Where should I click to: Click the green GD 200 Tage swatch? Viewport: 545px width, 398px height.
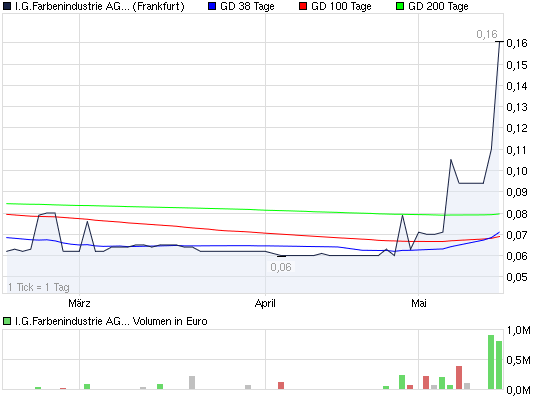(400, 6)
